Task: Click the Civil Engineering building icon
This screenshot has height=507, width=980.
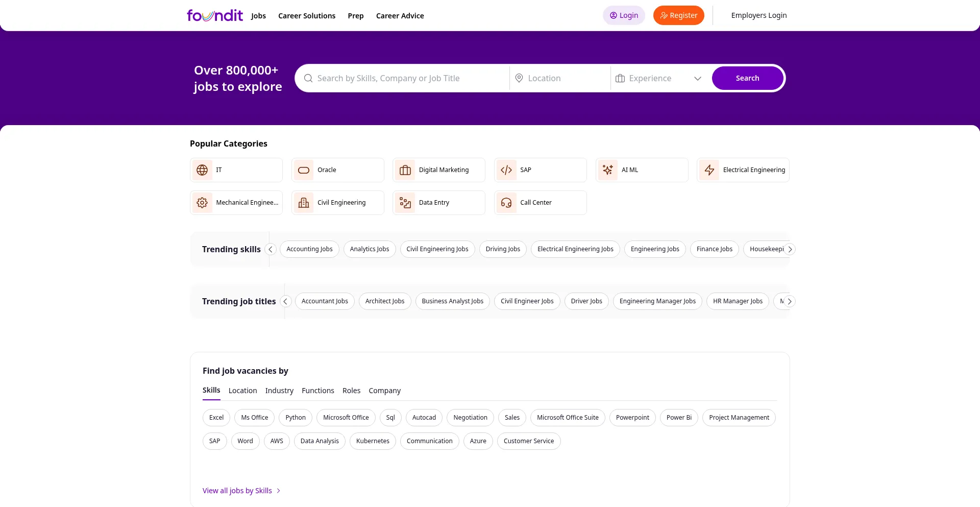Action: click(304, 203)
